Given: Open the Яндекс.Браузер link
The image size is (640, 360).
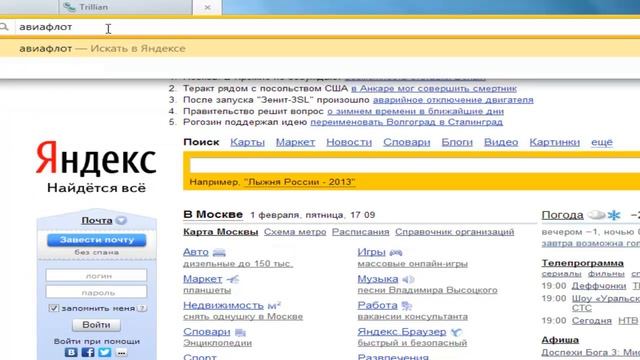Looking at the screenshot, I should pos(402,332).
